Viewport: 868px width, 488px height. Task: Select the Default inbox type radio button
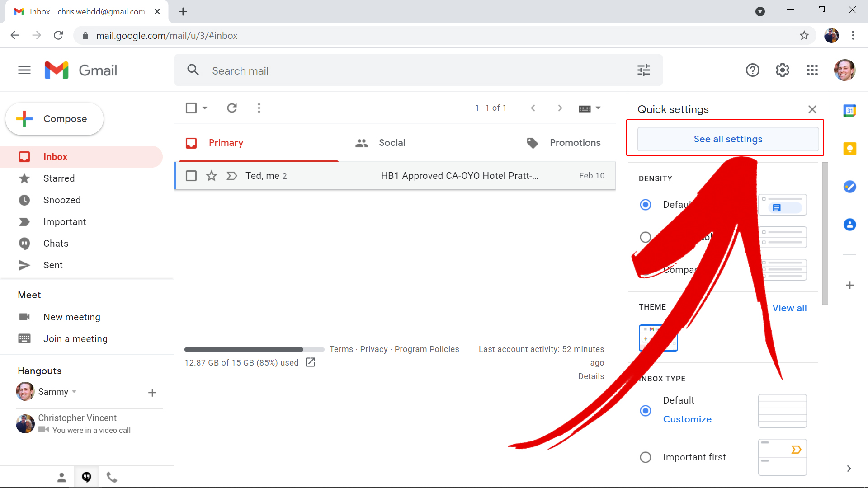[x=646, y=411]
